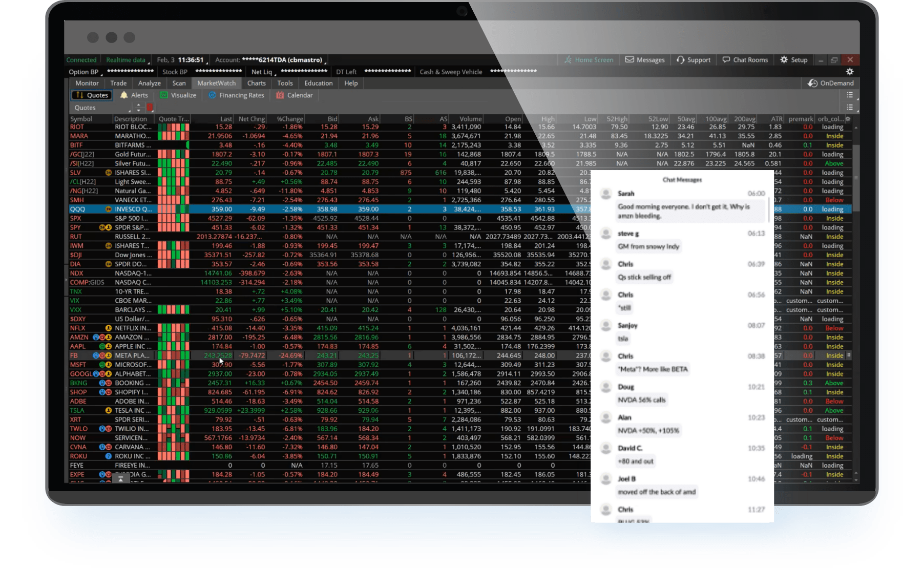The image size is (923, 588).
Task: Sort by the ATR column header
Action: click(777, 119)
